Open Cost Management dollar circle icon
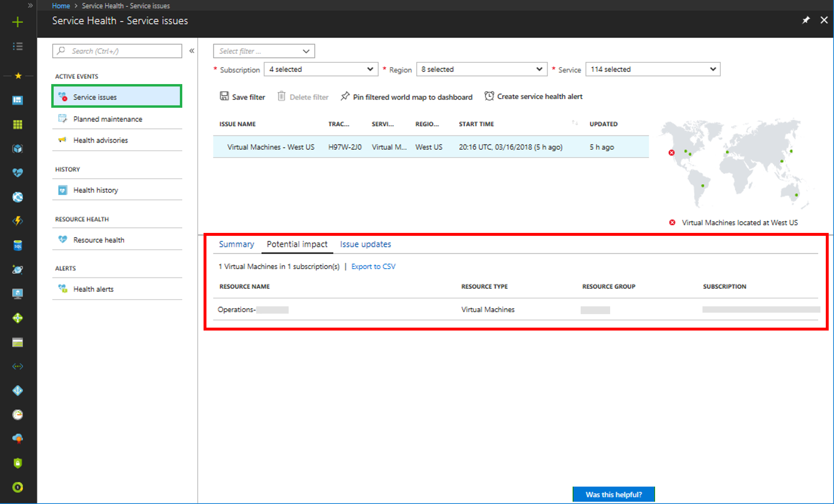This screenshot has height=504, width=834. (17, 487)
